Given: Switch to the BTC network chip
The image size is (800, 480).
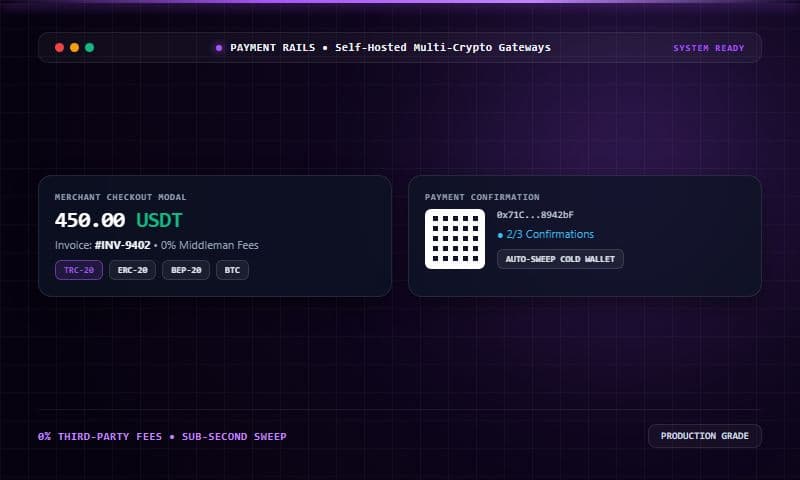Looking at the screenshot, I should click(x=232, y=270).
